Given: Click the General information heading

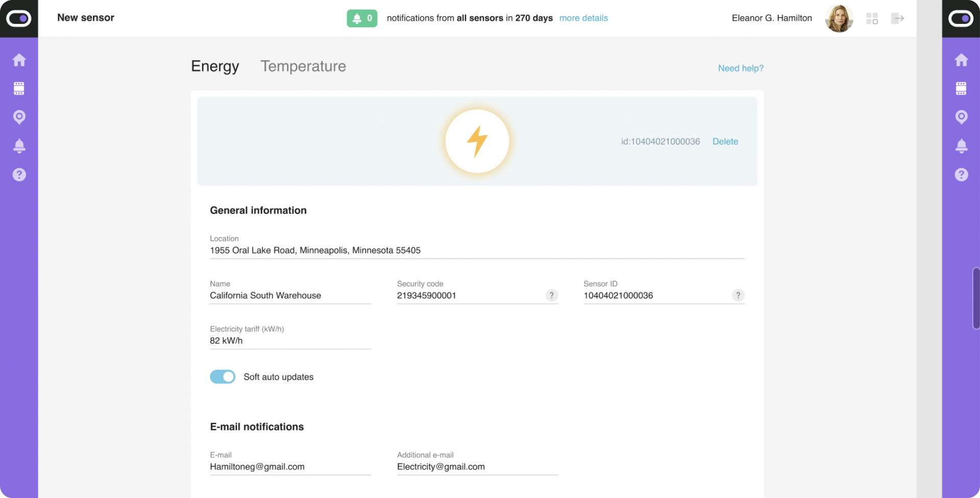Looking at the screenshot, I should [x=258, y=210].
